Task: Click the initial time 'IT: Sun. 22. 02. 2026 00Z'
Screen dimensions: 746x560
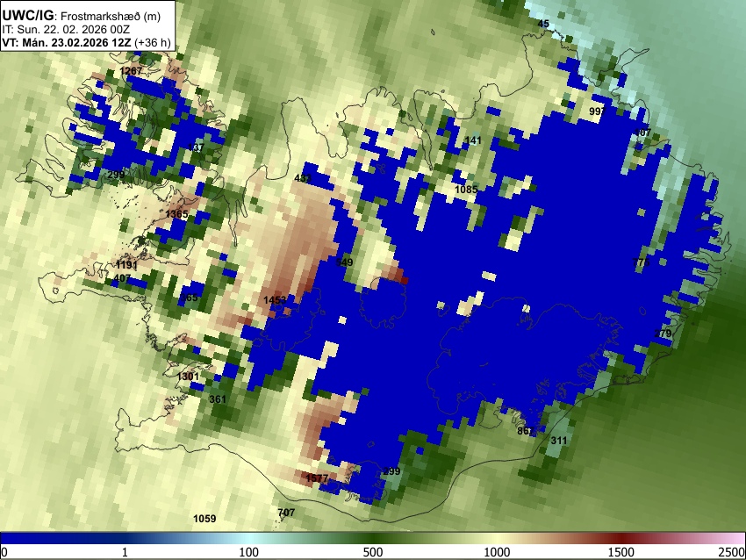Action: (66, 30)
